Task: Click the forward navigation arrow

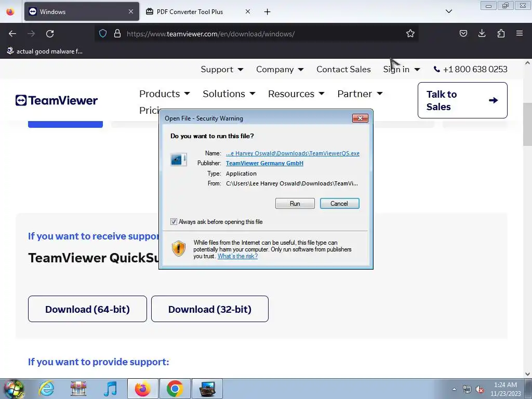Action: click(x=31, y=34)
